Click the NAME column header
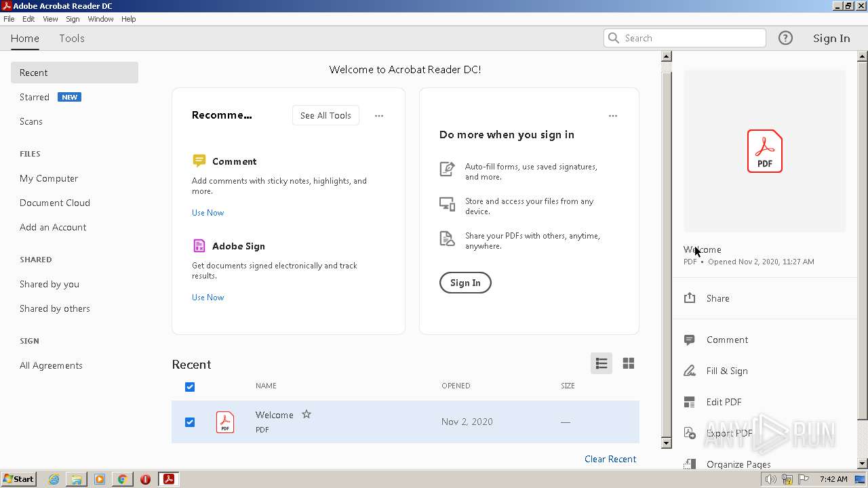Screen dimensions: 868x488 [266, 386]
